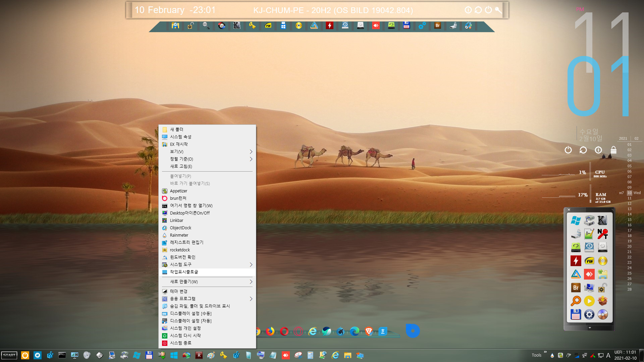Screen dimensions: 644x362
Task: Open ObjectDock from context menu
Action: point(207,228)
